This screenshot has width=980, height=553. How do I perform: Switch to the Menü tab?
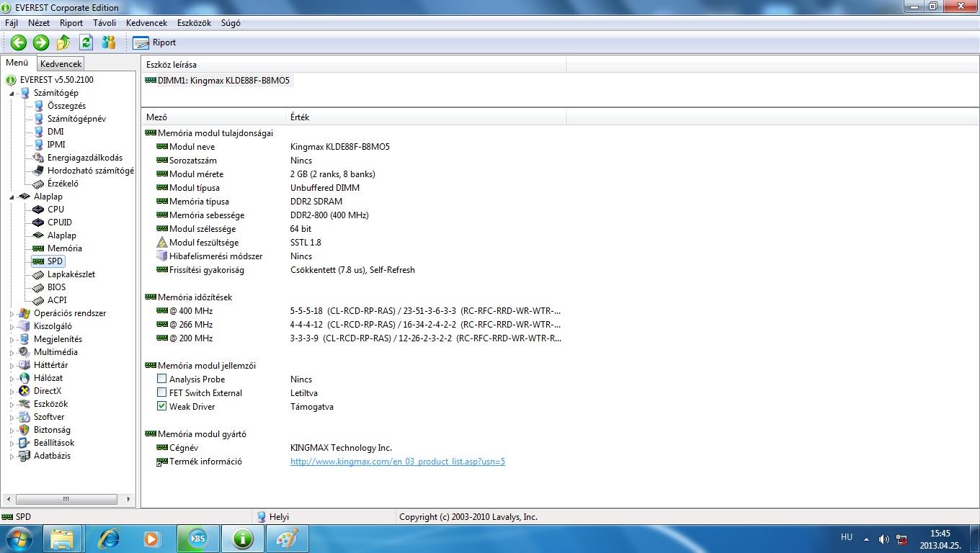click(x=17, y=63)
